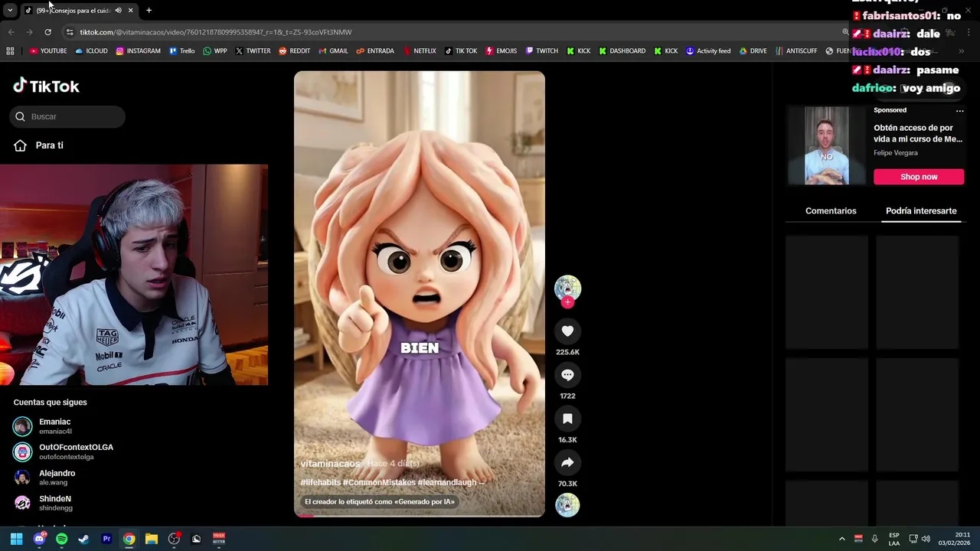Screen dimensions: 980x551
Task: Click the Para ti home icon
Action: (x=20, y=145)
